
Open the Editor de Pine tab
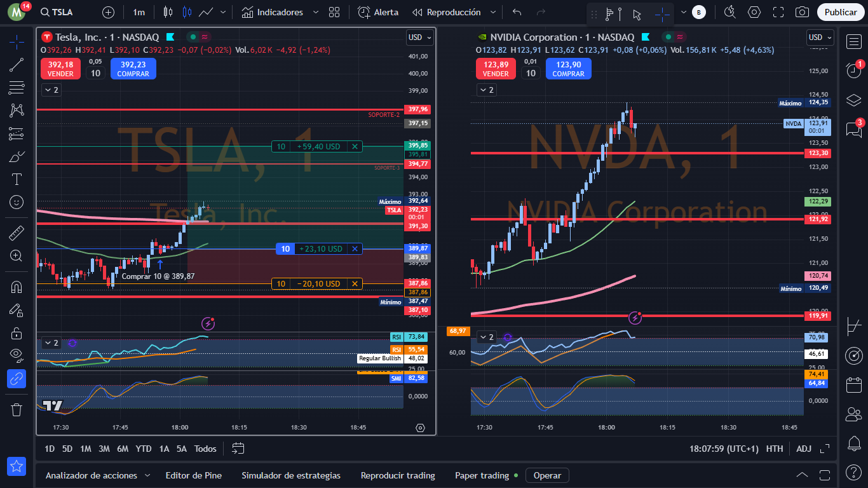point(193,475)
